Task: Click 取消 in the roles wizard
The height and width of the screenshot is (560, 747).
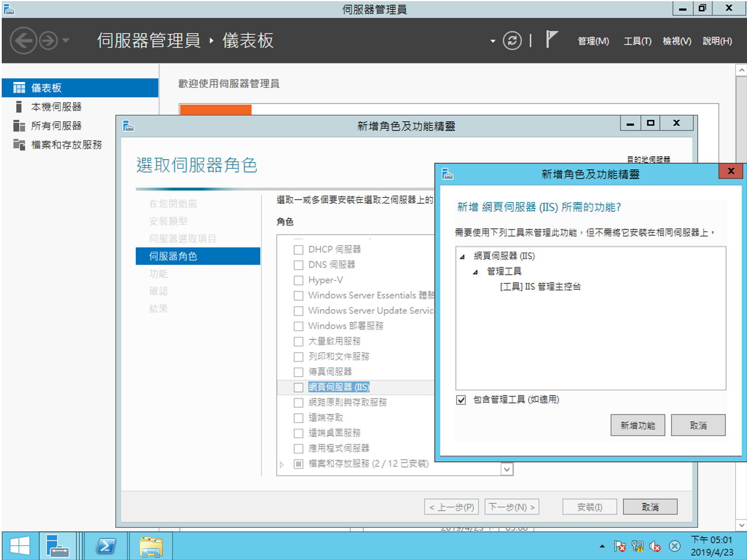Action: (x=650, y=507)
